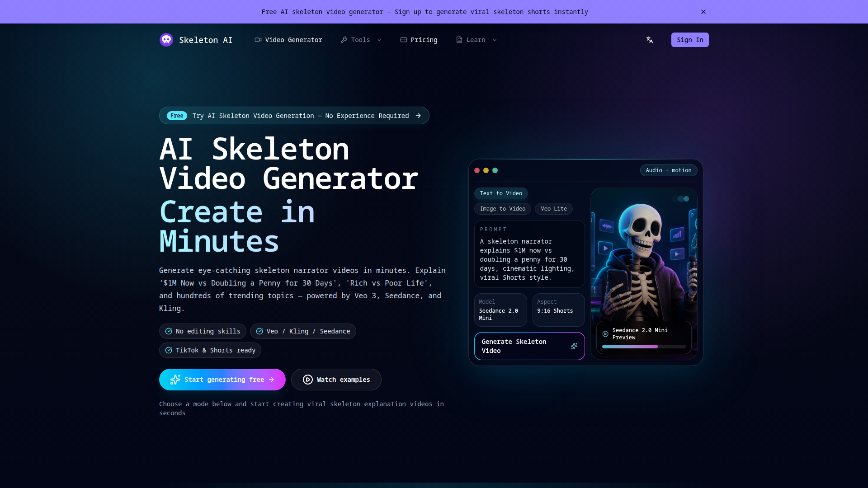Screen dimensions: 868x488
Task: Click the checkmark icon on TikTok & Shorts ready
Action: [169, 350]
